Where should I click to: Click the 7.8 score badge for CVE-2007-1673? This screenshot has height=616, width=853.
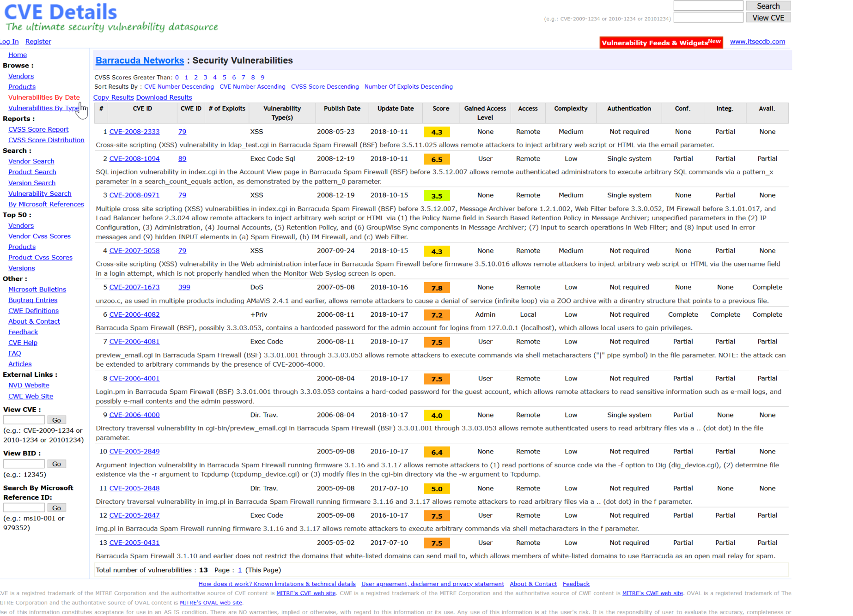[x=437, y=288]
